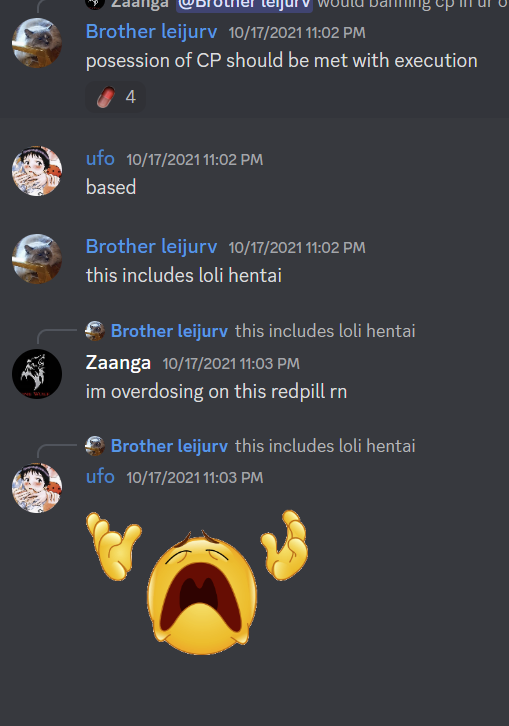This screenshot has height=726, width=509.
Task: Jump to replied message above ufo's emoji reply
Action: [325, 446]
